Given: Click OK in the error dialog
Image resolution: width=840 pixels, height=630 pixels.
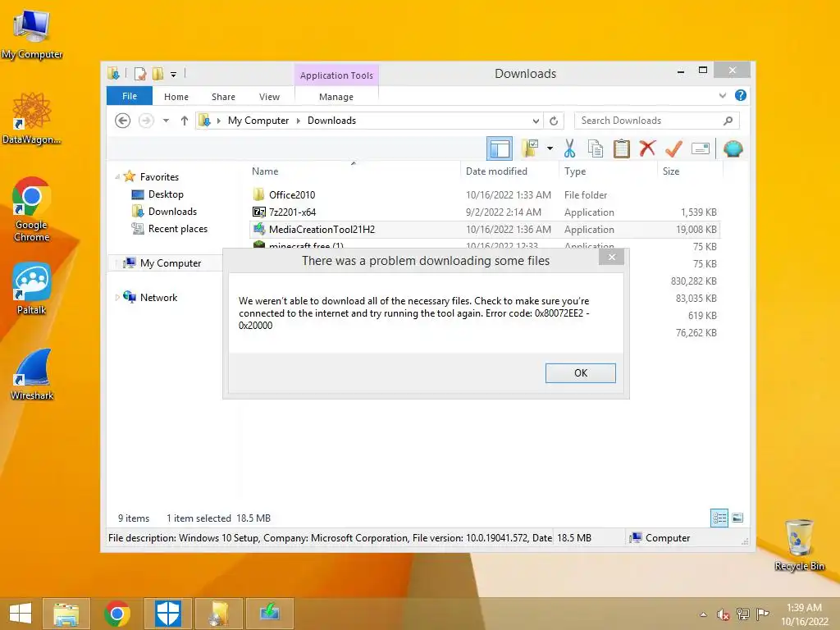Looking at the screenshot, I should pos(581,373).
